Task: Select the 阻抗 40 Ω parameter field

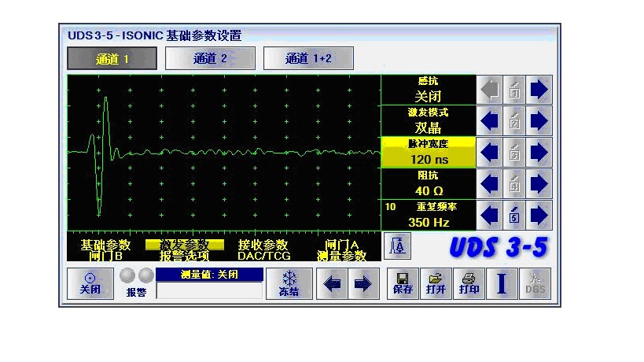Action: click(x=429, y=183)
